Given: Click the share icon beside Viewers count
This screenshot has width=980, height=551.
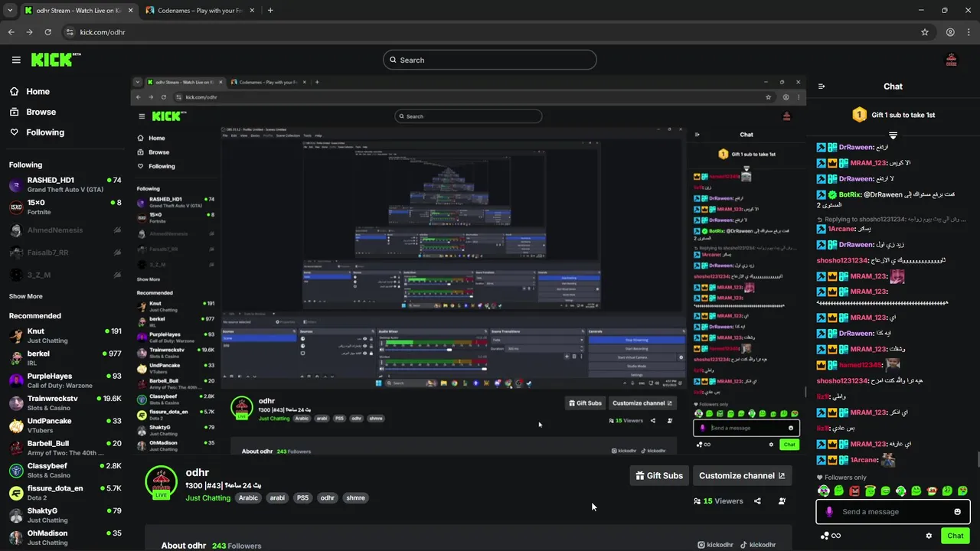Looking at the screenshot, I should [757, 501].
